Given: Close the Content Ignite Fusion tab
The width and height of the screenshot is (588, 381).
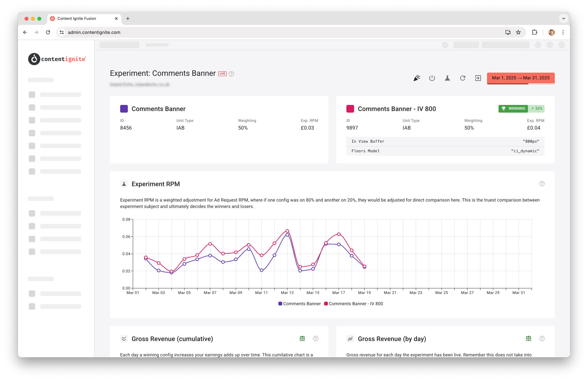Looking at the screenshot, I should click(116, 19).
